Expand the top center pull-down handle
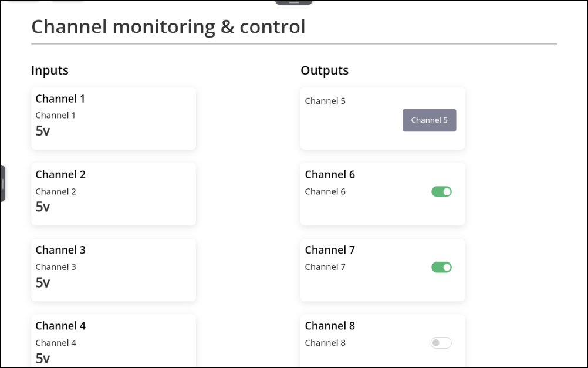Screen dimensions: 588x368 (x=294, y=2)
